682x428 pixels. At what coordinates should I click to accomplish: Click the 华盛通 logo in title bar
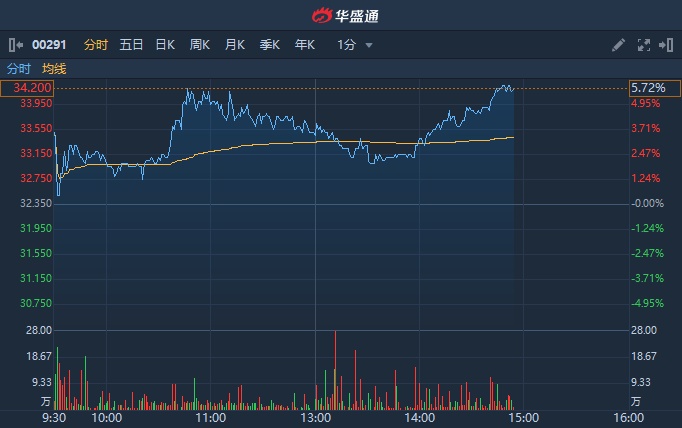click(x=341, y=15)
